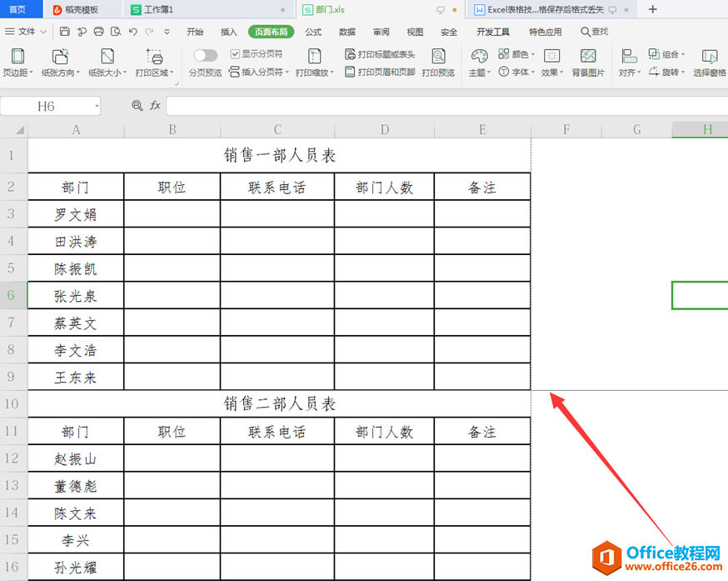Switch to the Insert (插入) ribbon tab
The image size is (728, 581).
click(x=228, y=32)
